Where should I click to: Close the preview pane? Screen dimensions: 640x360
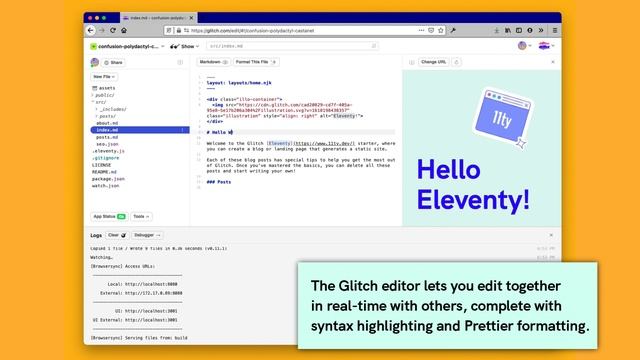point(553,62)
